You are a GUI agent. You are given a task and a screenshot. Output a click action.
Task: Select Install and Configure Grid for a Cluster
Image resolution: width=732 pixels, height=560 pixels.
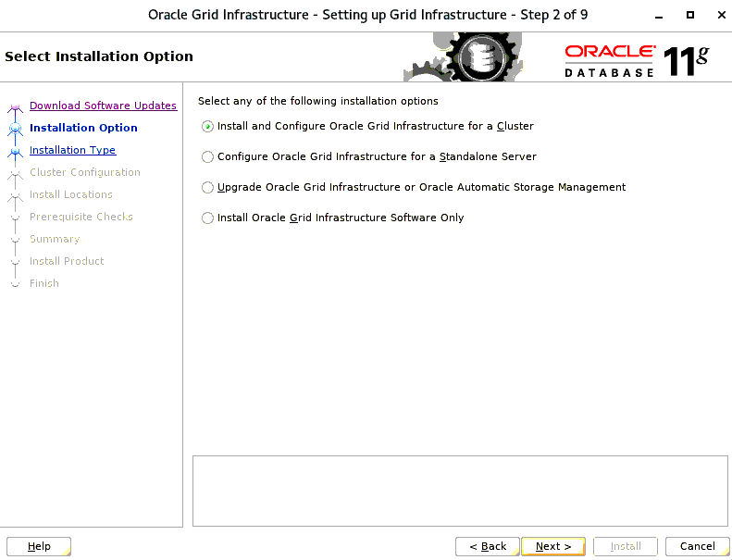point(208,127)
